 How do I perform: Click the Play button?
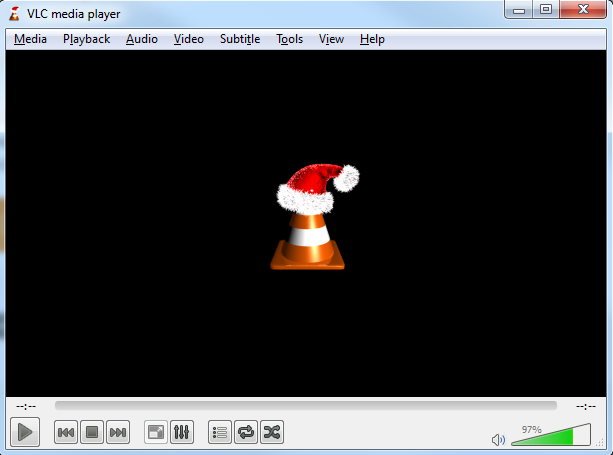point(25,432)
